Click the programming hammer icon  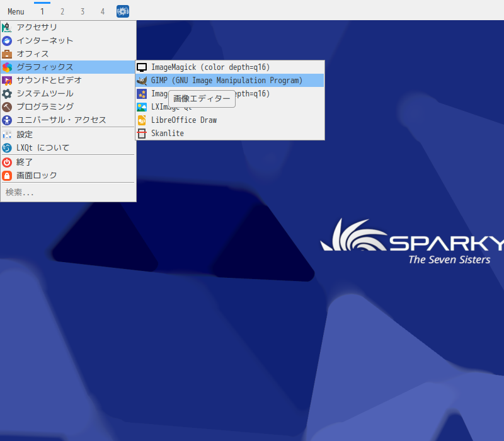pos(7,106)
